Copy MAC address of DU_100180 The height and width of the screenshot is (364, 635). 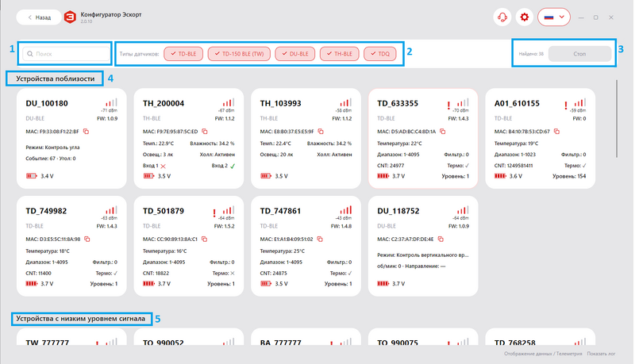click(x=86, y=132)
